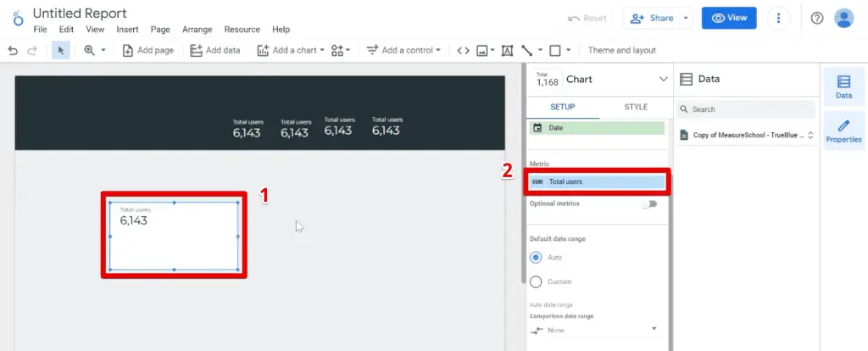Open the Properties side tab
Screen dimensions: 868x351
pyautogui.click(x=843, y=131)
